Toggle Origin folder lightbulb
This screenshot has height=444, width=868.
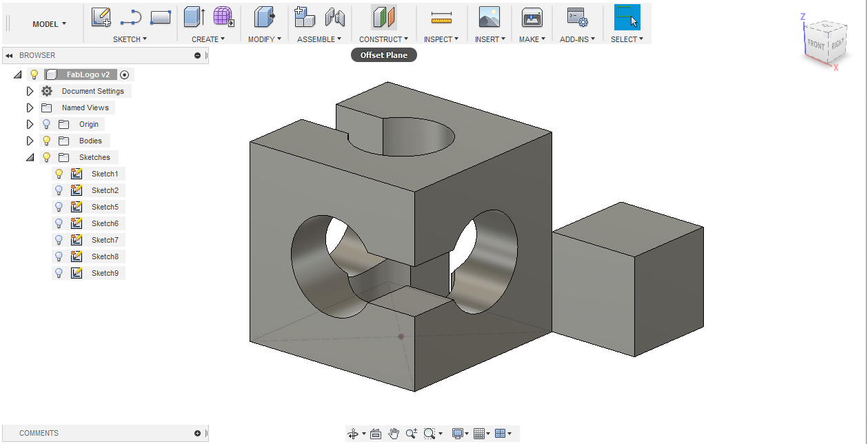coord(47,124)
